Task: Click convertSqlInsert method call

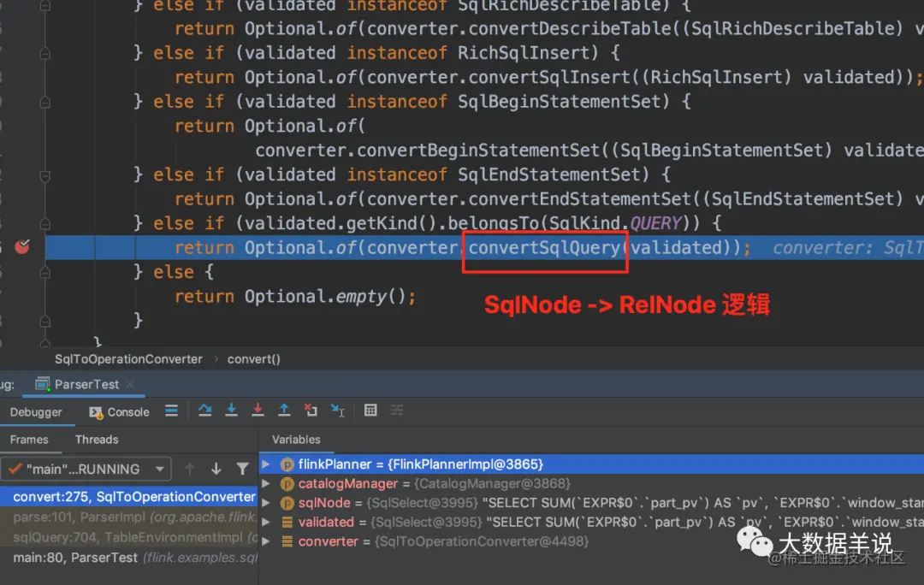Action: (549, 77)
